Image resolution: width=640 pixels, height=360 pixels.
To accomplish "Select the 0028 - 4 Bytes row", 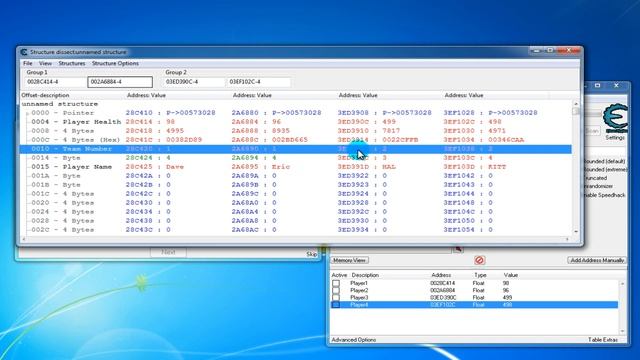I will (296, 220).
